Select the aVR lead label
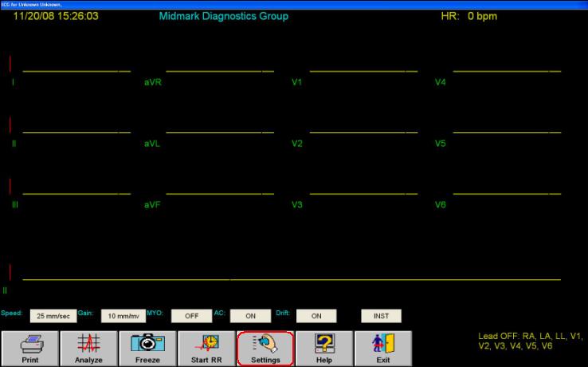This screenshot has width=588, height=367. coord(153,82)
